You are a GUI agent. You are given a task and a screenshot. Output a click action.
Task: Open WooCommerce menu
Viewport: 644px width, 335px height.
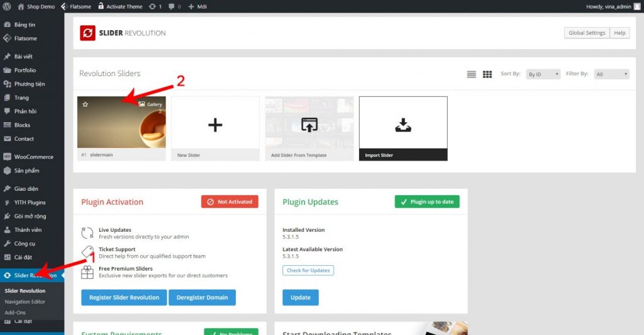tap(34, 157)
